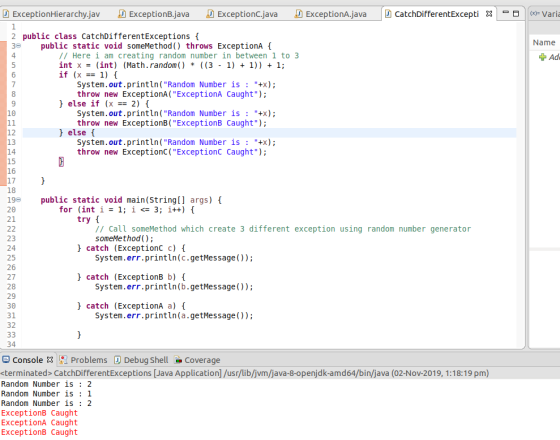Image resolution: width=560 pixels, height=440 pixels.
Task: Click the comment about random number between 1 to 3
Action: [179, 55]
